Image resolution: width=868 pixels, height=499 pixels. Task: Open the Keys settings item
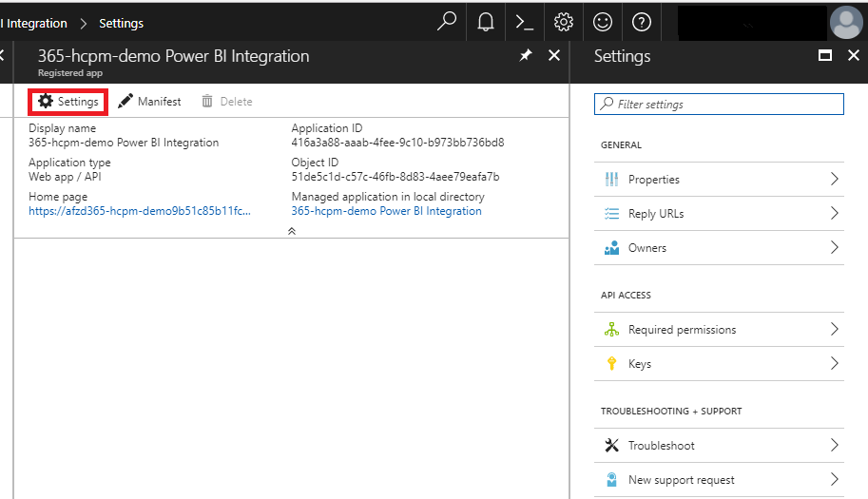[720, 364]
